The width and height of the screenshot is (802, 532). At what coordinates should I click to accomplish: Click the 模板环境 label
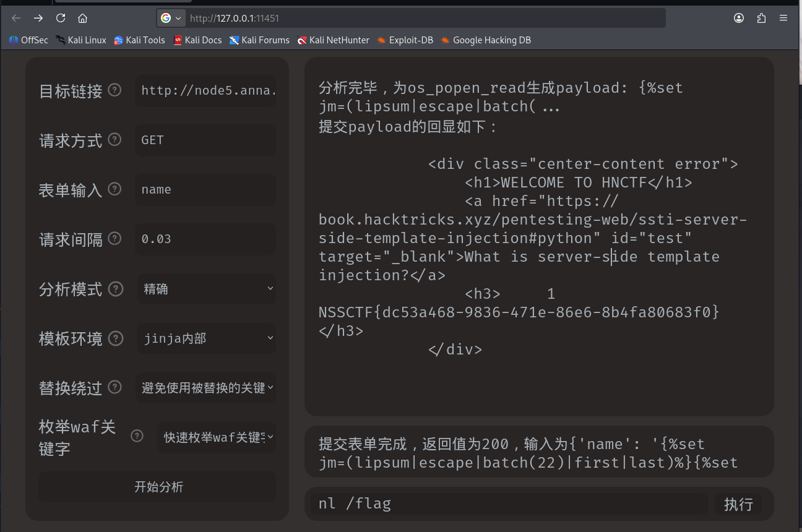(x=71, y=338)
